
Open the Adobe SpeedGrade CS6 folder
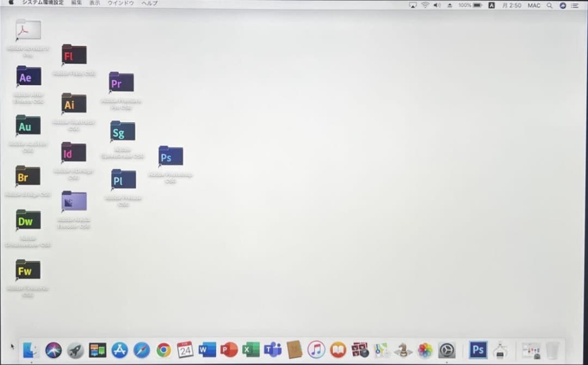coord(122,131)
